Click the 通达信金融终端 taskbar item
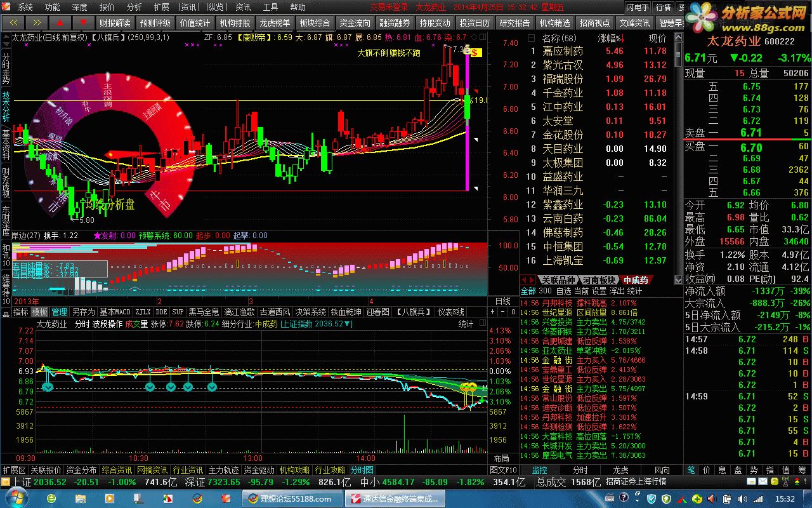This screenshot has width=812, height=508. (x=394, y=498)
